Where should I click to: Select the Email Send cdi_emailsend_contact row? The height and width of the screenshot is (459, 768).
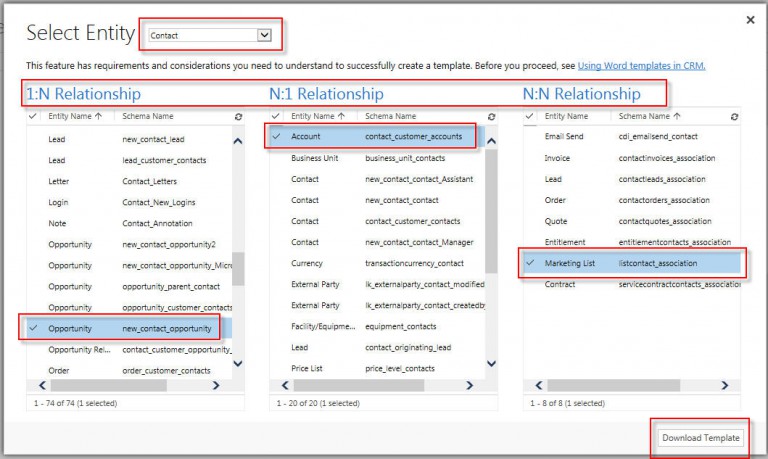coord(632,137)
